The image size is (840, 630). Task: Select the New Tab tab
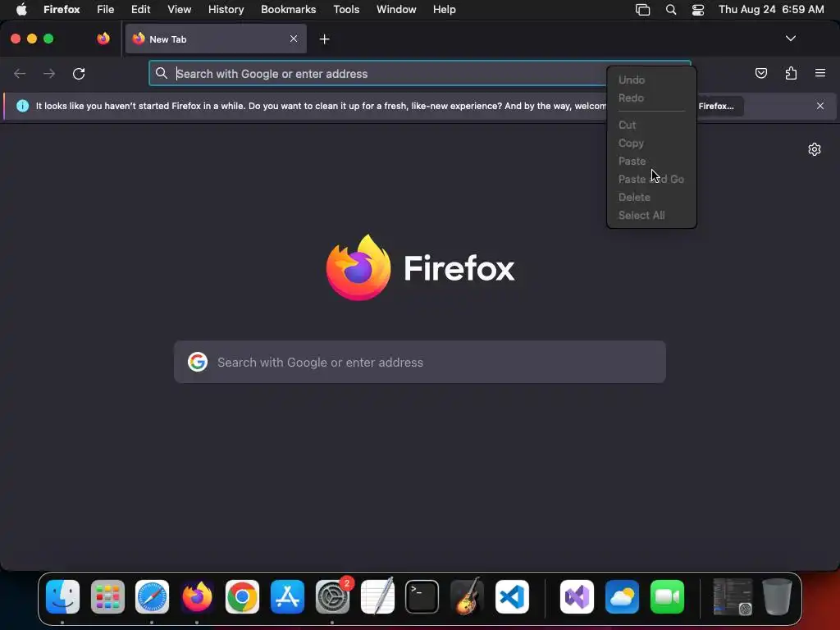pos(216,39)
